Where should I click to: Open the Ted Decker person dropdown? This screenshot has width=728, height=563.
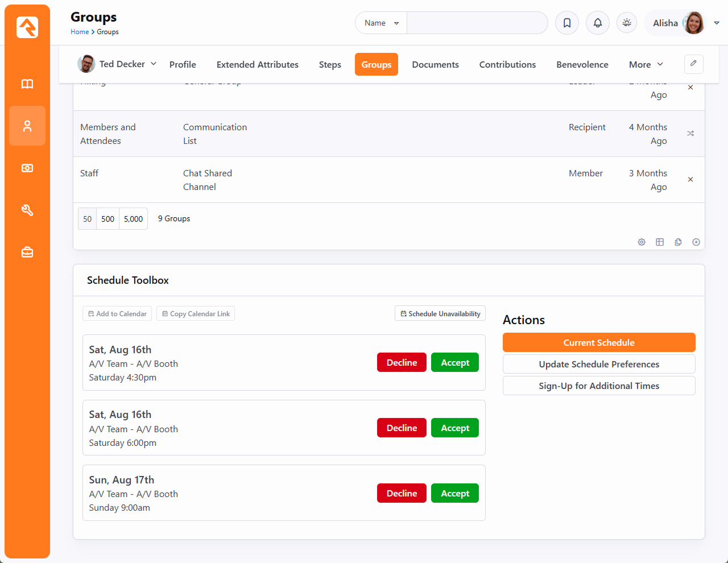[x=118, y=64]
